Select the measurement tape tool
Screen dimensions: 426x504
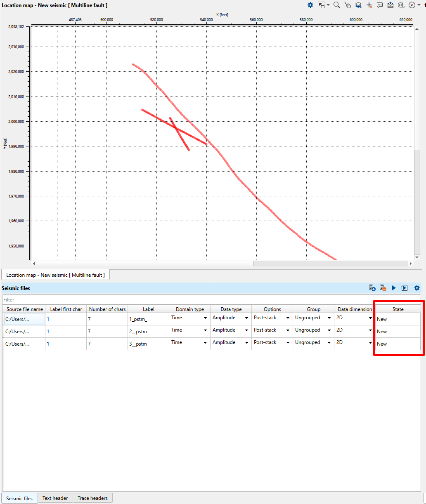(x=400, y=5)
